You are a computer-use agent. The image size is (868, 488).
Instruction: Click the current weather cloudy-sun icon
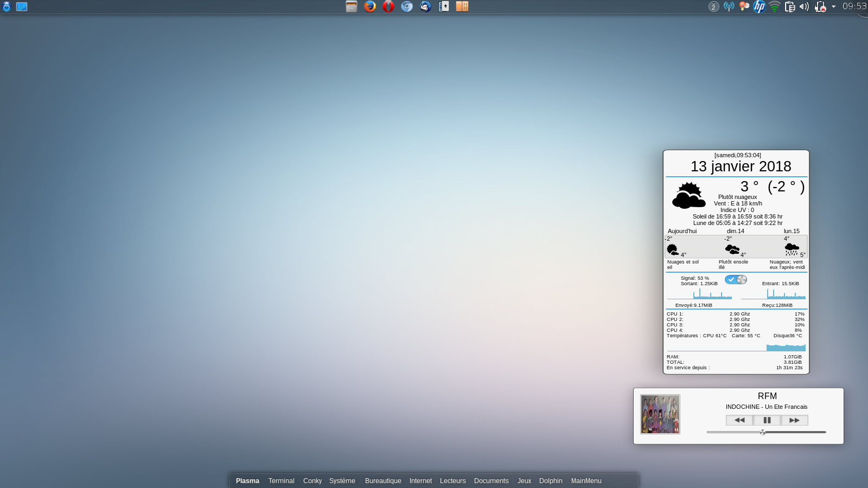tap(689, 196)
